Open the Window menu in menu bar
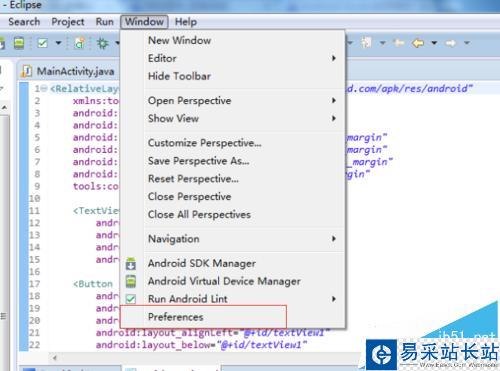Image resolution: width=500 pixels, height=371 pixels. 144,22
